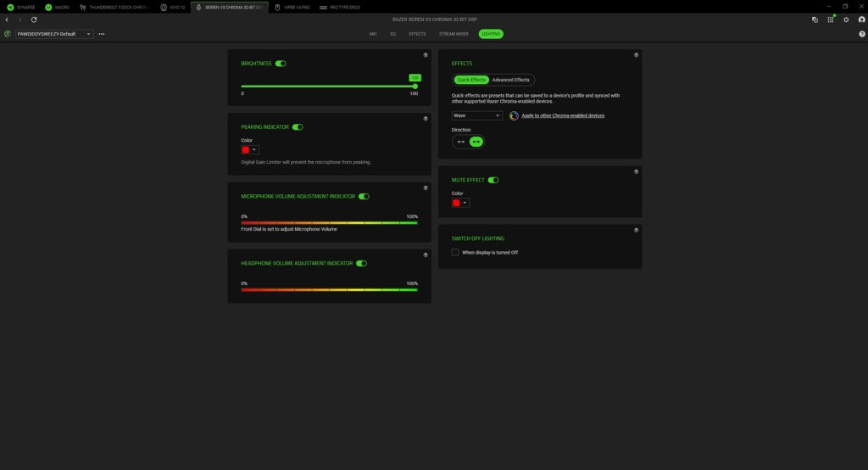Switch to the Kiyo V2 device tab
Image resolution: width=868 pixels, height=470 pixels.
click(173, 7)
